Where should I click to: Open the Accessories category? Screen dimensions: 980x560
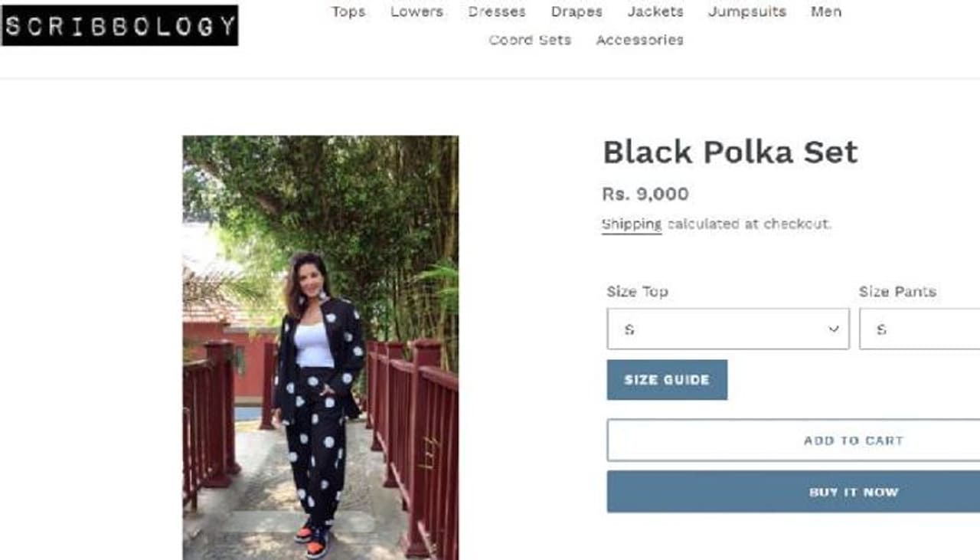[x=639, y=40]
